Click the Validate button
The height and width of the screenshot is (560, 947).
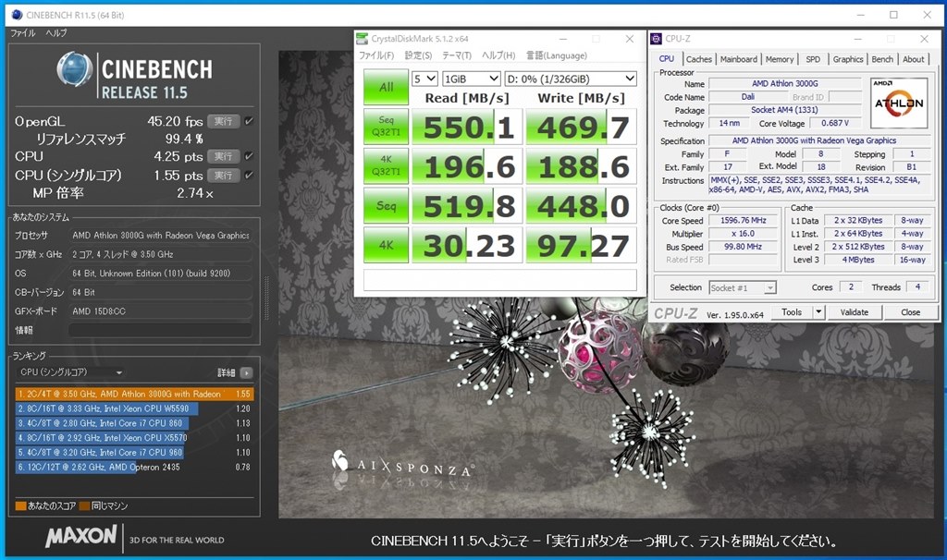(x=854, y=312)
